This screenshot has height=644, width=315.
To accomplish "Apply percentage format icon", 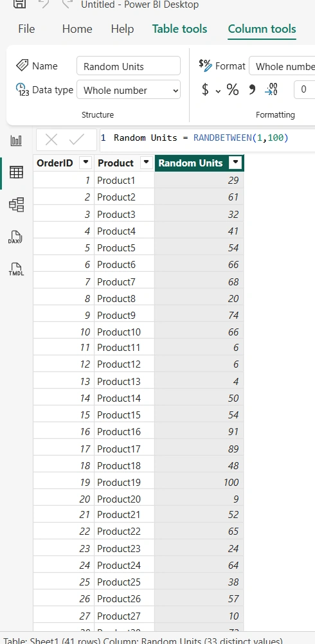I will tap(233, 89).
